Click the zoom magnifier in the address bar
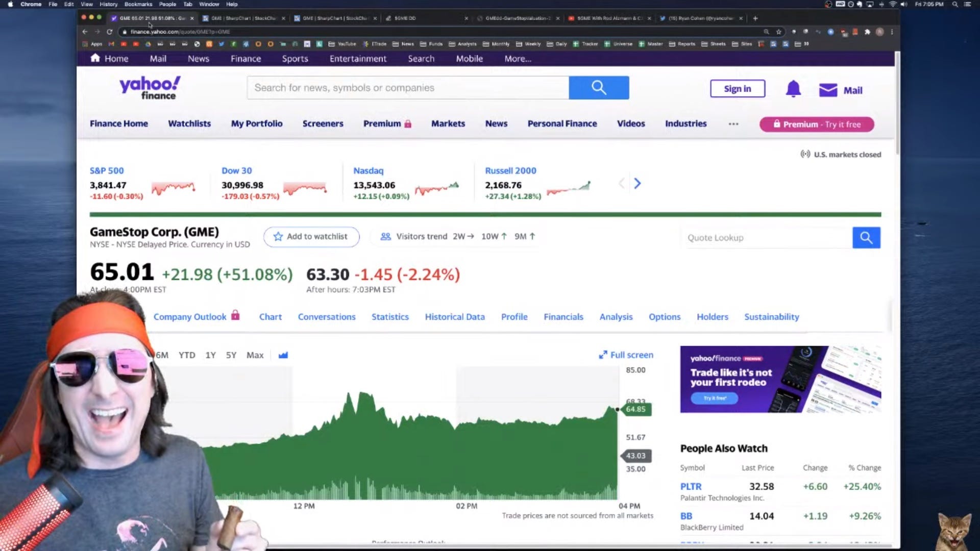 click(x=766, y=32)
